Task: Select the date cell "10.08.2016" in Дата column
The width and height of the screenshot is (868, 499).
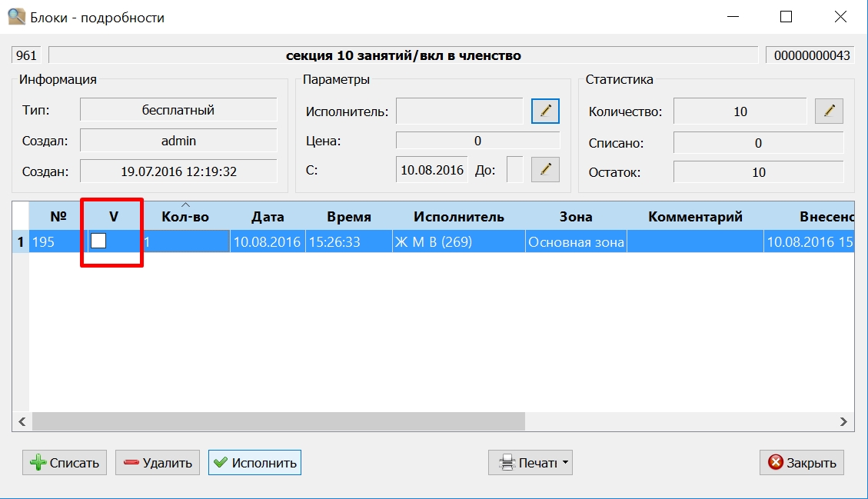Action: coord(268,242)
